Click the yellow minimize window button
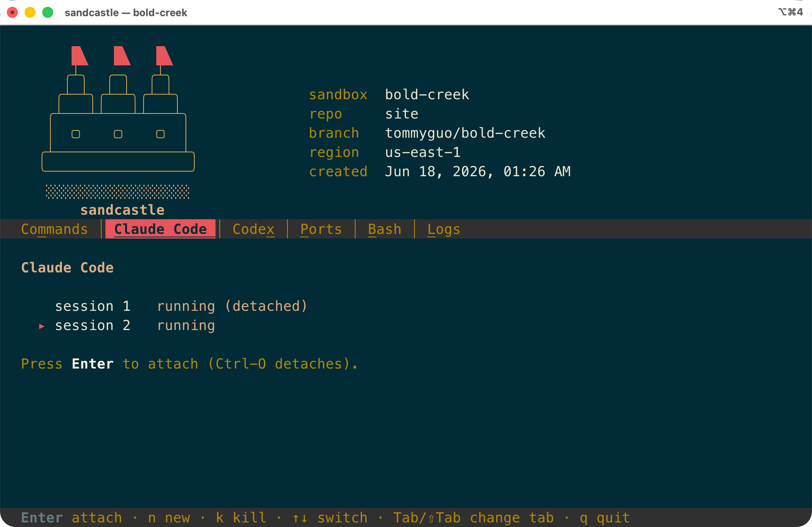 click(30, 12)
